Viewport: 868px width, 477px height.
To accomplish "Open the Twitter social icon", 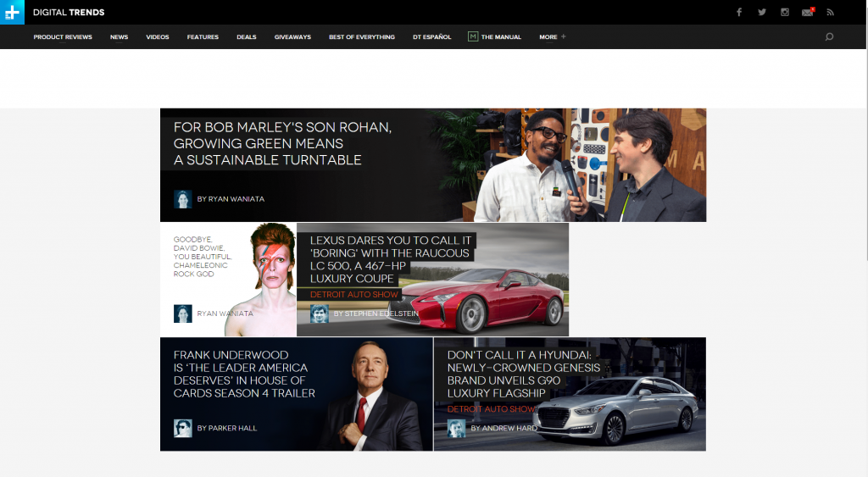I will (762, 12).
